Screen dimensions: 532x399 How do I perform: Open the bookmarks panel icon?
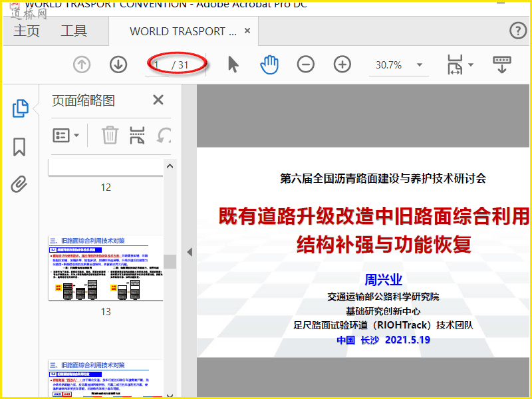[x=19, y=146]
